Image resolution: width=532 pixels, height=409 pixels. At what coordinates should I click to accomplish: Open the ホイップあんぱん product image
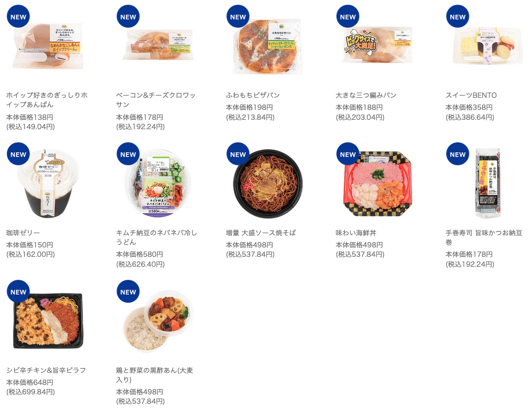pos(48,46)
